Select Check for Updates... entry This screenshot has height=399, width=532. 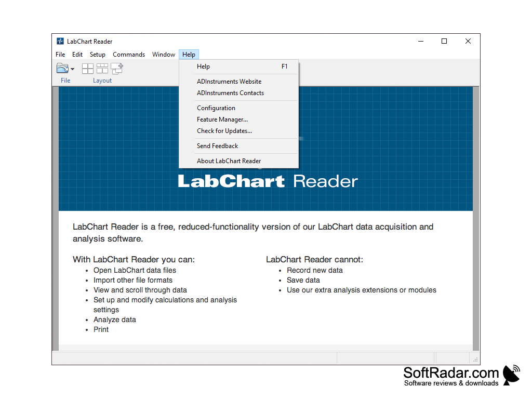point(239,131)
